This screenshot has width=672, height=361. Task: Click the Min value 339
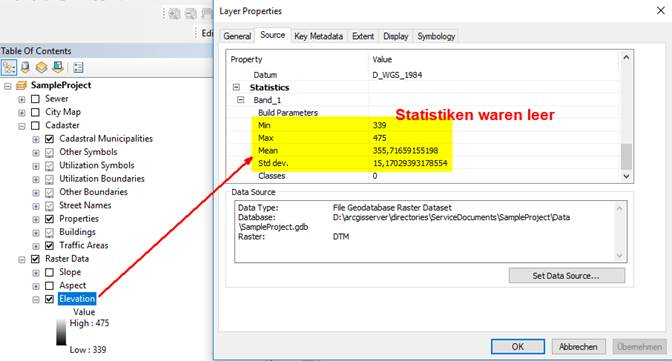coord(379,125)
